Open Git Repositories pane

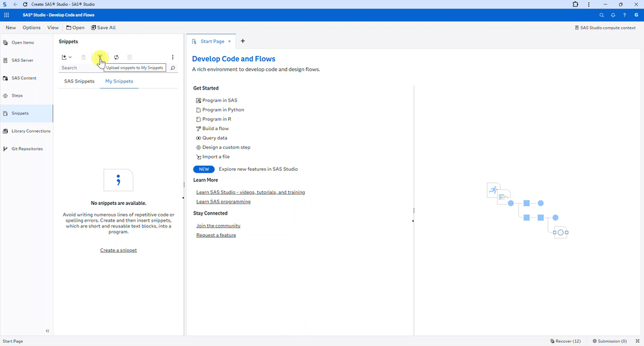coord(26,149)
